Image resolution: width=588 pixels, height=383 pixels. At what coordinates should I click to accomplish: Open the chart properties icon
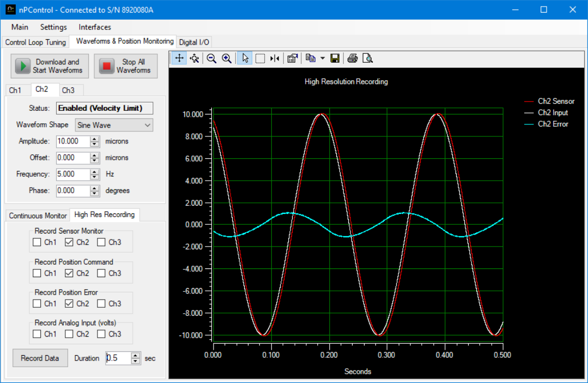pyautogui.click(x=292, y=58)
